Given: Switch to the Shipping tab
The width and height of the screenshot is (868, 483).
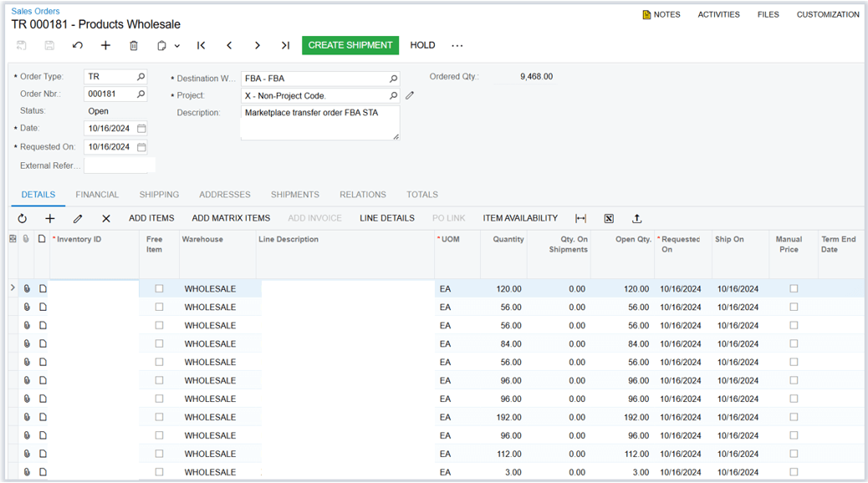Looking at the screenshot, I should tap(159, 195).
